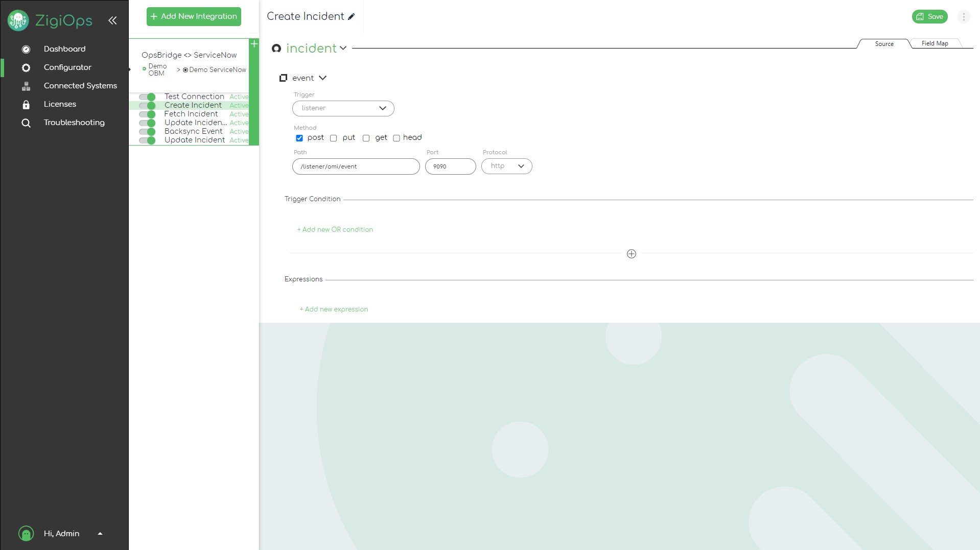
Task: Switch to the Field Map tab
Action: click(x=935, y=44)
